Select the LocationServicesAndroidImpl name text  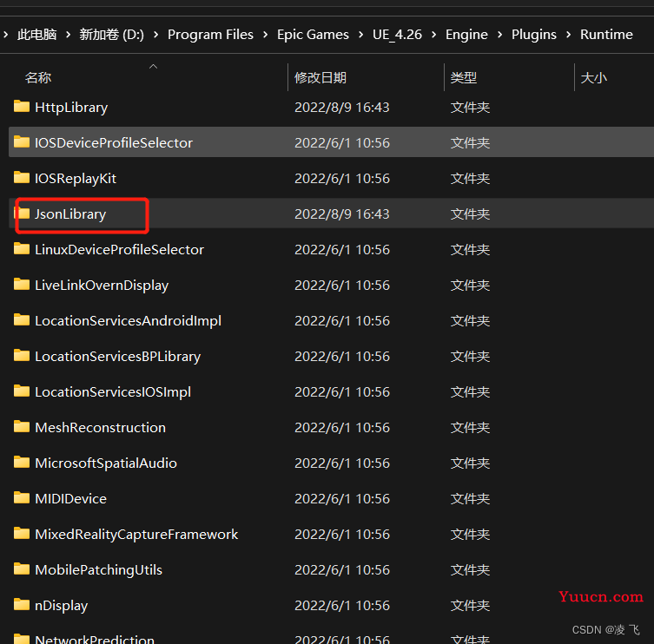pyautogui.click(x=128, y=321)
